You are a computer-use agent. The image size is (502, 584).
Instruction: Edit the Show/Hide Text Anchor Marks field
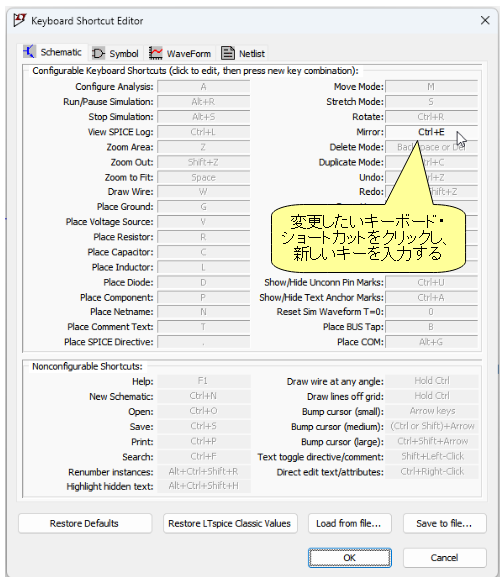[431, 297]
